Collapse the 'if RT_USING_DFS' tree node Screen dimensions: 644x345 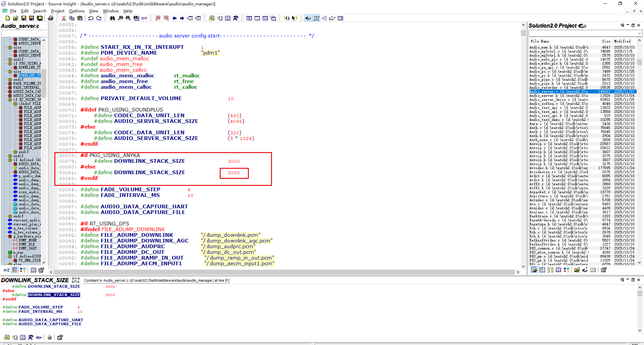pos(10,100)
